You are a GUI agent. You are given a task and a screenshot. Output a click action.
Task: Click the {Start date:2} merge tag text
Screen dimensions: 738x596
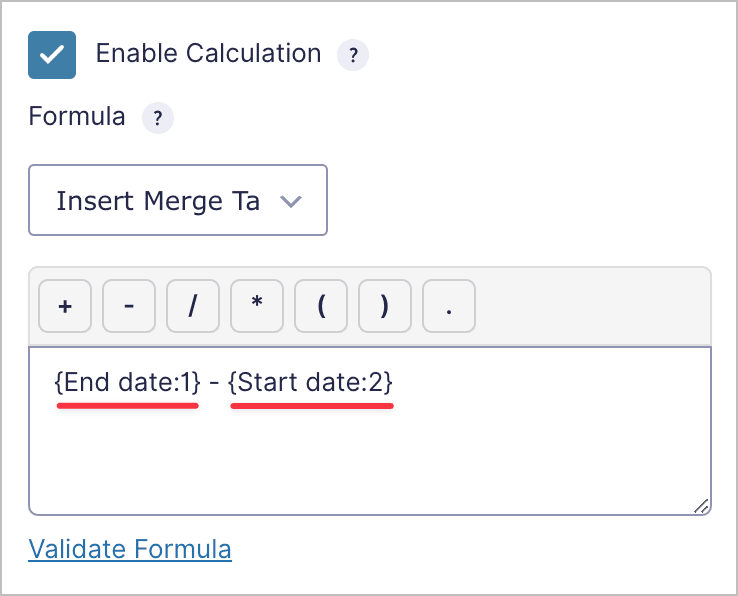pos(311,381)
